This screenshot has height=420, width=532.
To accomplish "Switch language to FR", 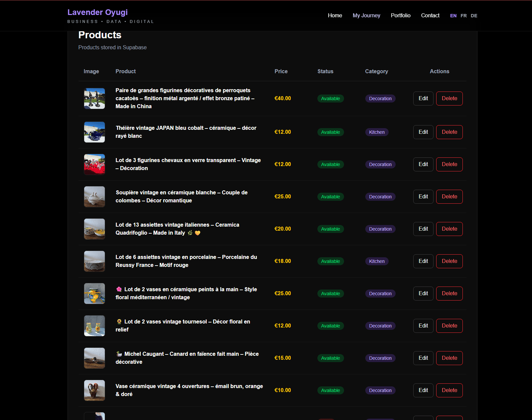I will coord(463,16).
